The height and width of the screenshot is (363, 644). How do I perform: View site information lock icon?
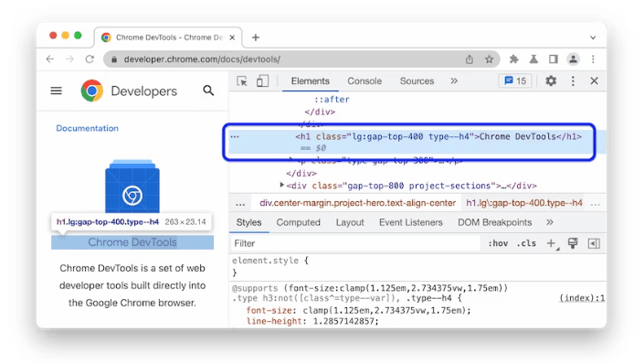click(114, 59)
